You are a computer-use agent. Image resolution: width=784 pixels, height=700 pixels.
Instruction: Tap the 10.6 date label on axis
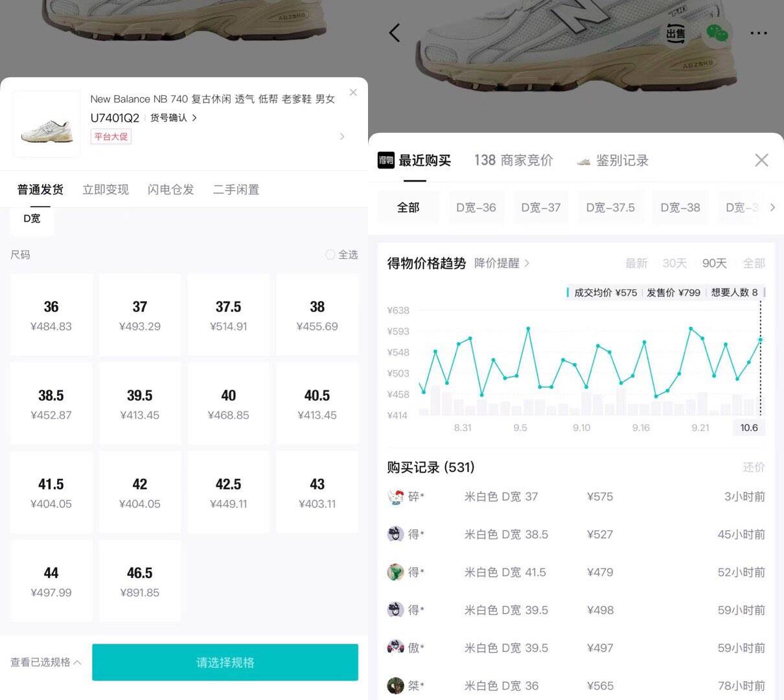click(x=749, y=428)
